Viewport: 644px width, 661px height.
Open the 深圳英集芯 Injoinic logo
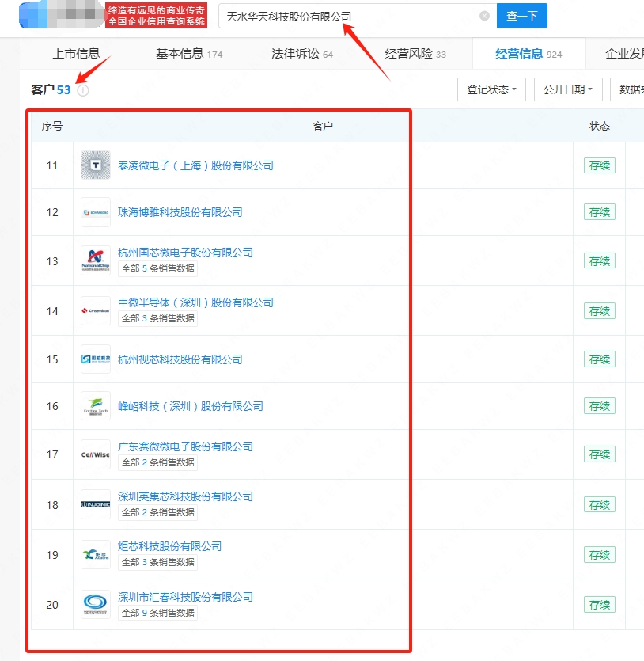(x=96, y=504)
